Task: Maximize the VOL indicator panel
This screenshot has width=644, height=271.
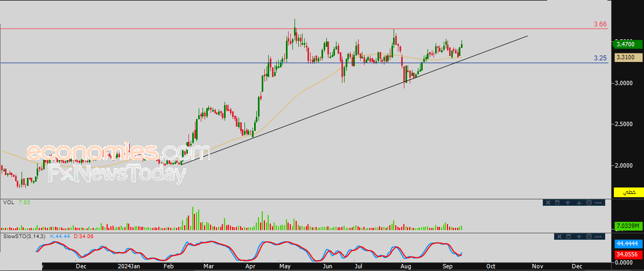Action: (557, 203)
